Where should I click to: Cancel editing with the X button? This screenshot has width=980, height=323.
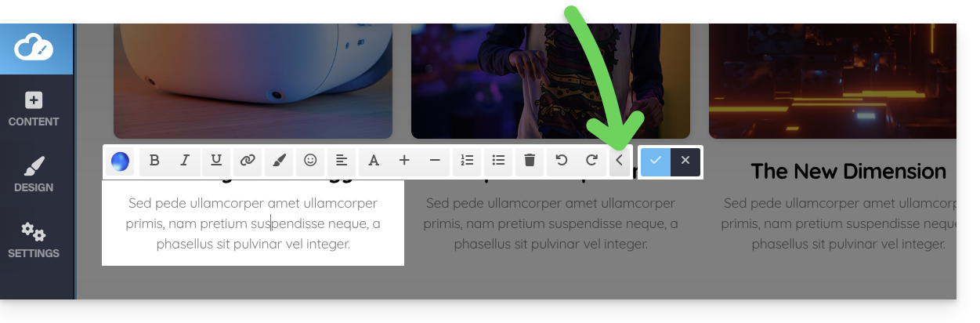click(685, 161)
